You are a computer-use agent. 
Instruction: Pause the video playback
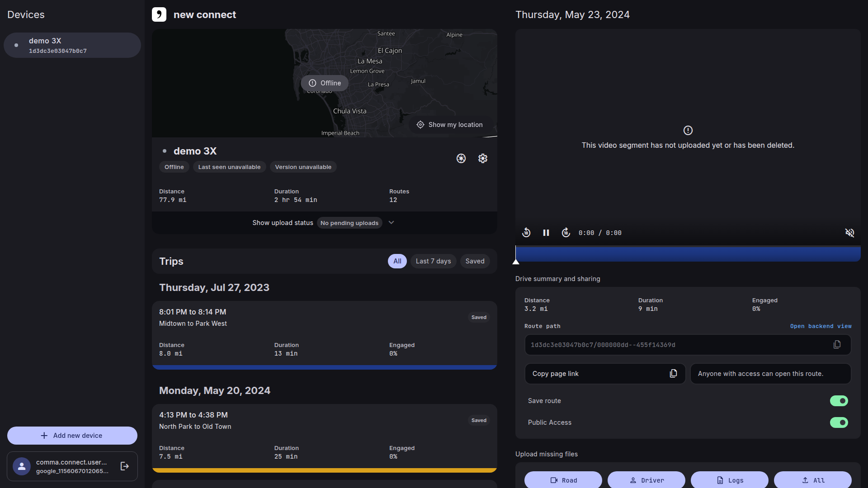[546, 233]
